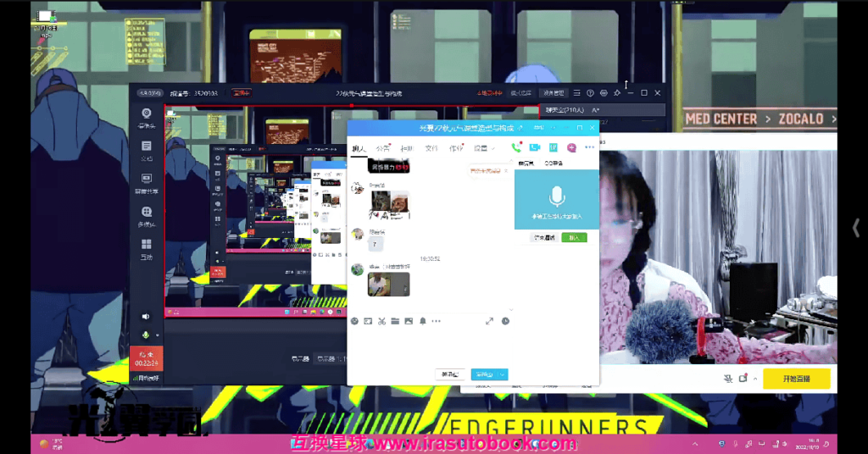Open the send button options dropdown arrow
The image size is (868, 454).
coord(503,374)
